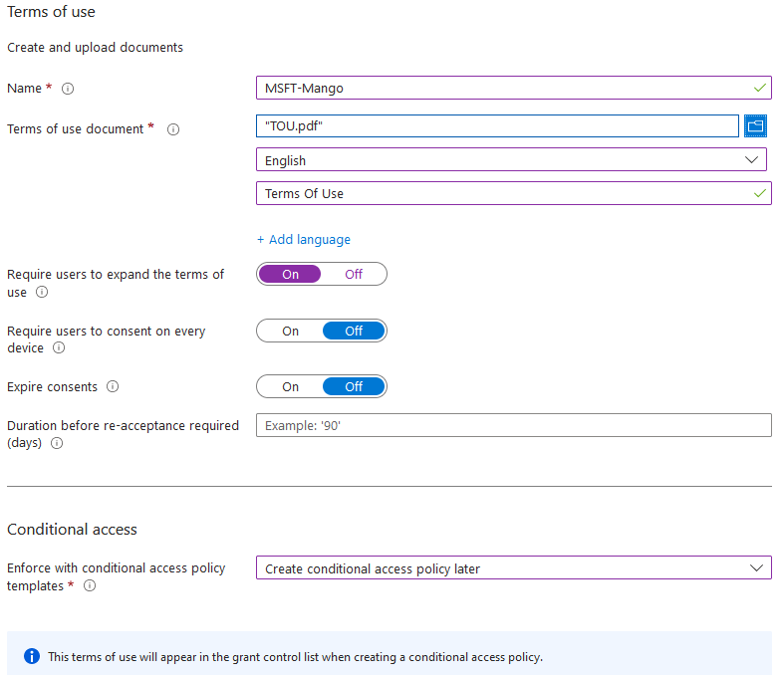Click the TOU.pdf document field

point(496,125)
